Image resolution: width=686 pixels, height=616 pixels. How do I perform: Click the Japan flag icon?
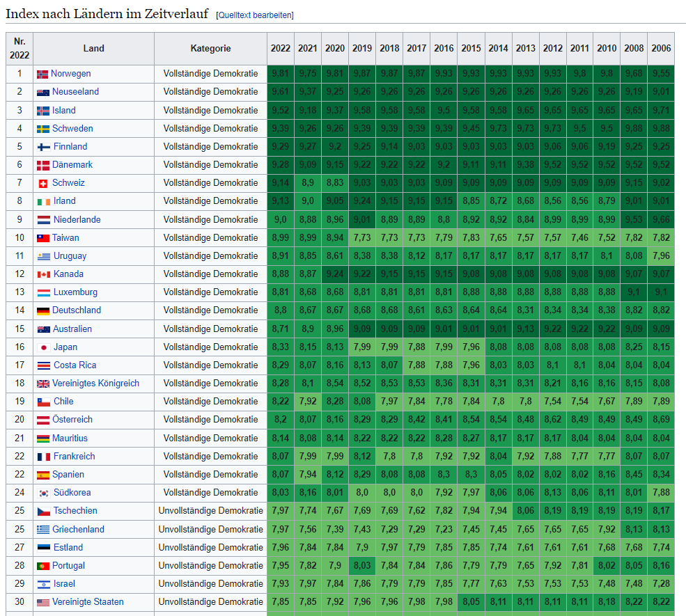point(44,347)
